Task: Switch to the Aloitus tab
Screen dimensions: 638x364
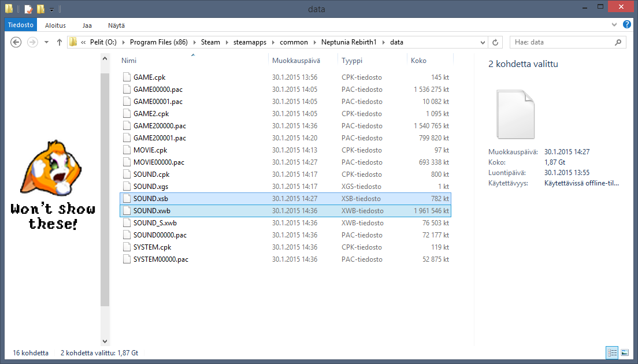Action: tap(55, 25)
